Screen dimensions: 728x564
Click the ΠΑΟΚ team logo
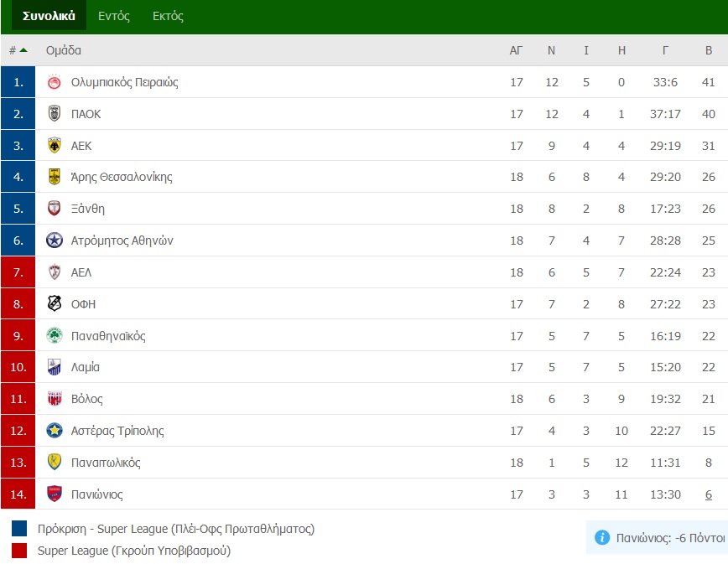pos(55,114)
